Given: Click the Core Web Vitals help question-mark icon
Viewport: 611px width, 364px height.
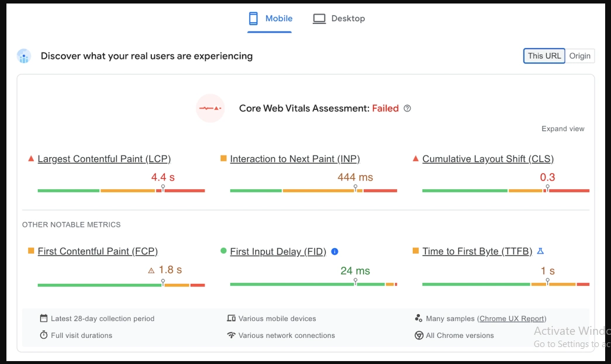Looking at the screenshot, I should tap(408, 109).
